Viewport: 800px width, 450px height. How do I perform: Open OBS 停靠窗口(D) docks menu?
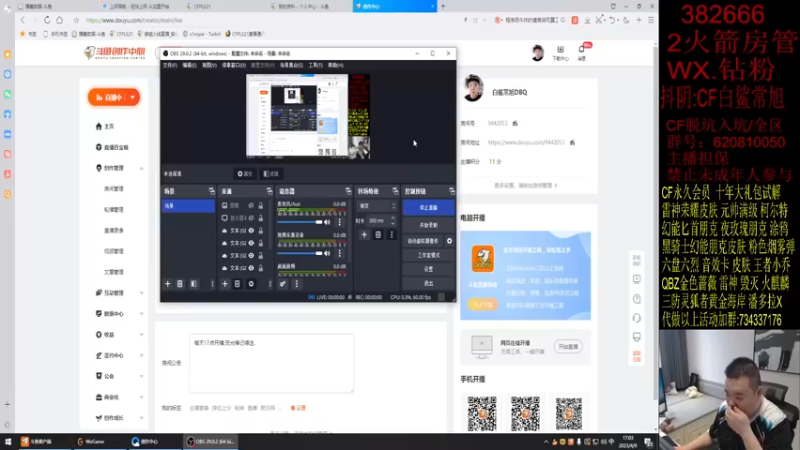(x=234, y=65)
